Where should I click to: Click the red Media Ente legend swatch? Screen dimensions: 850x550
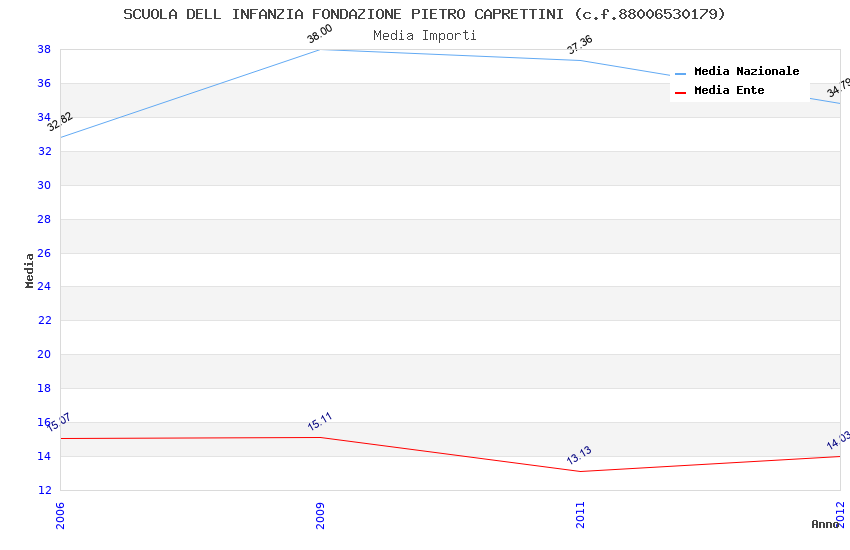click(680, 93)
